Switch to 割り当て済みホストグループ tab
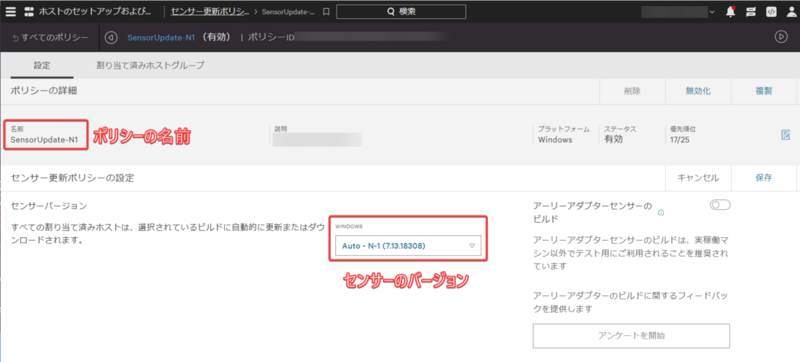This screenshot has height=362, width=800. [x=151, y=65]
